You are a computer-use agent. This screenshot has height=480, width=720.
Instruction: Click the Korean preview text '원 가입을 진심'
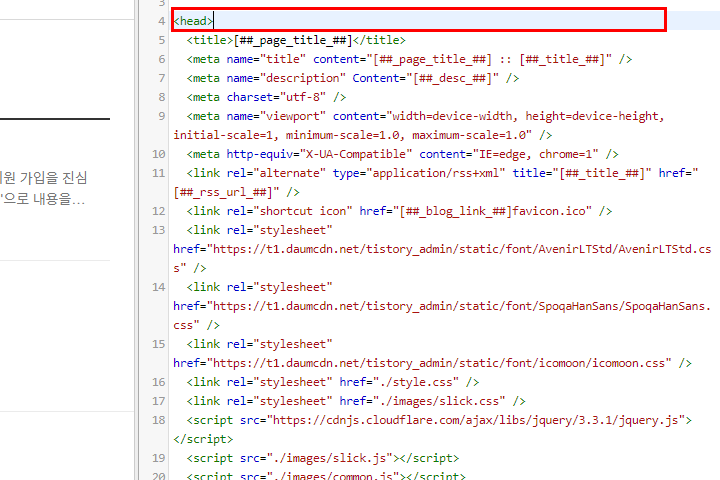click(44, 178)
